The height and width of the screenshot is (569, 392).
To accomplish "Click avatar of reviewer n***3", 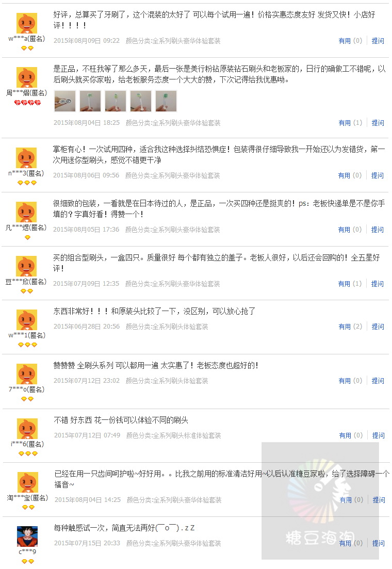I will click(26, 158).
